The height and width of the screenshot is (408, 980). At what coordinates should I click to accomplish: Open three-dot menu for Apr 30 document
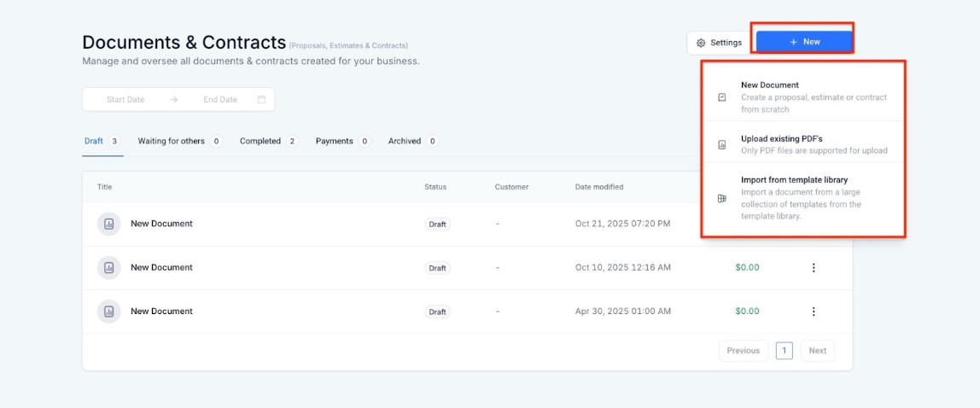click(813, 312)
